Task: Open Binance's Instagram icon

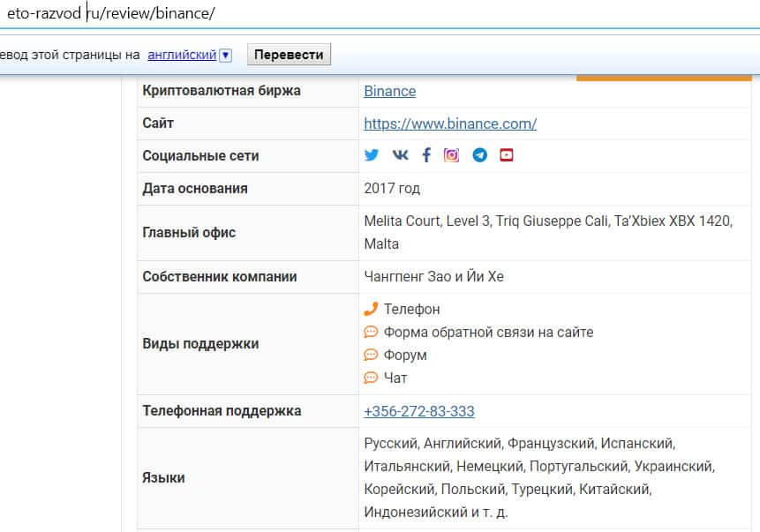Action: [452, 155]
